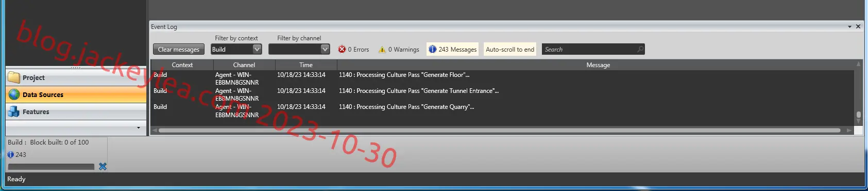This screenshot has width=868, height=191.
Task: Sort the log by Time column header
Action: coord(306,65)
